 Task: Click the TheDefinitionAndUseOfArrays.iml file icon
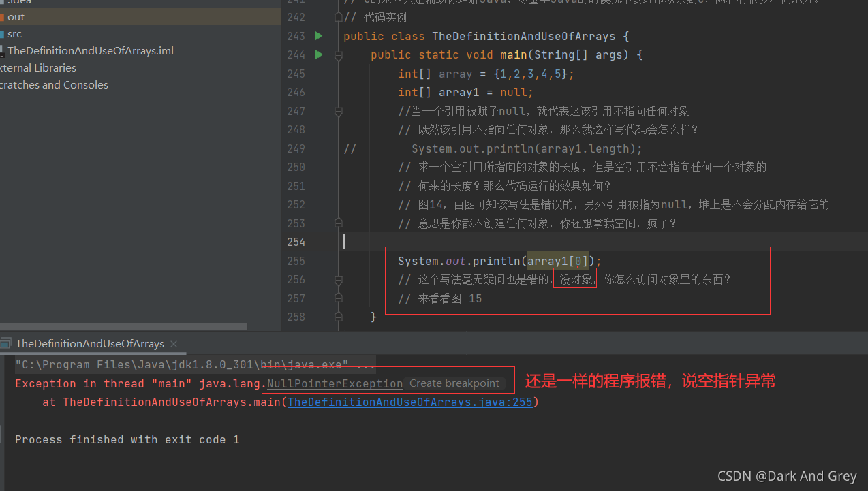[2, 51]
